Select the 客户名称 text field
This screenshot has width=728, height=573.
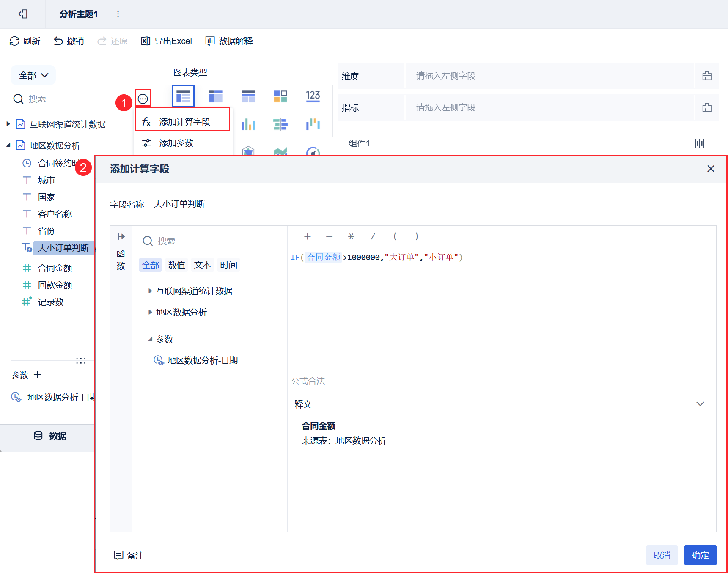click(x=55, y=214)
